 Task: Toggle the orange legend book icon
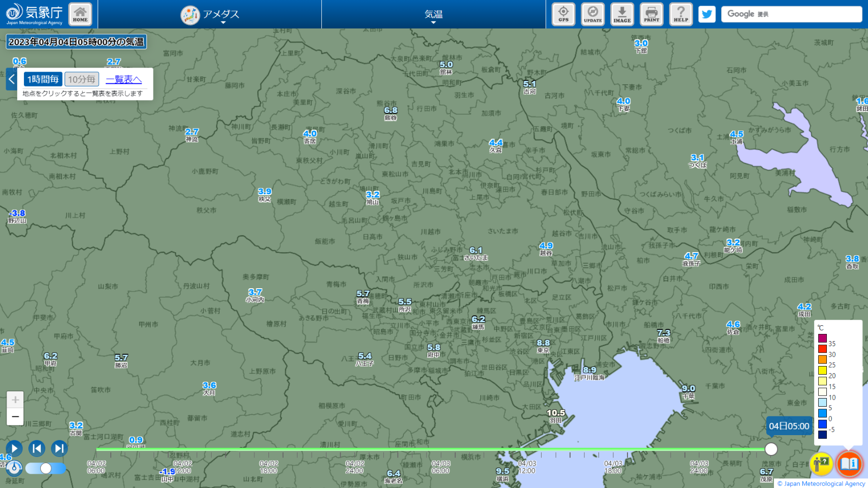click(849, 463)
